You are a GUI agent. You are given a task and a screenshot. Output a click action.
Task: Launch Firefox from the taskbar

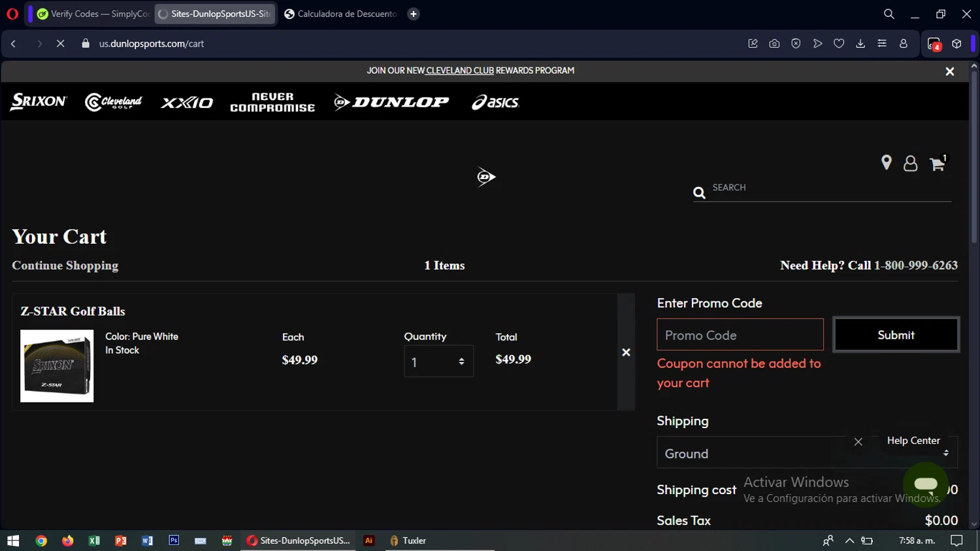coord(68,541)
